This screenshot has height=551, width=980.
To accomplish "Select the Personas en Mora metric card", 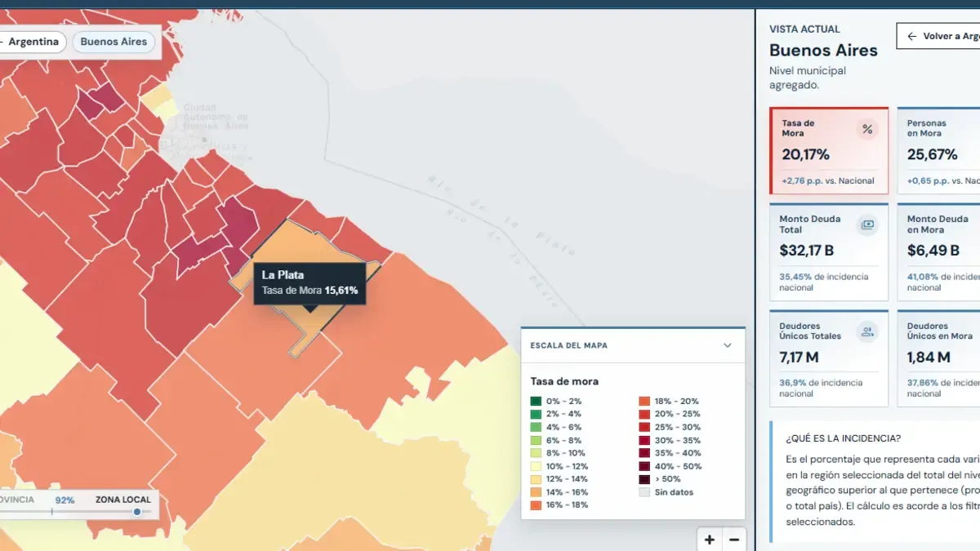I will (939, 151).
